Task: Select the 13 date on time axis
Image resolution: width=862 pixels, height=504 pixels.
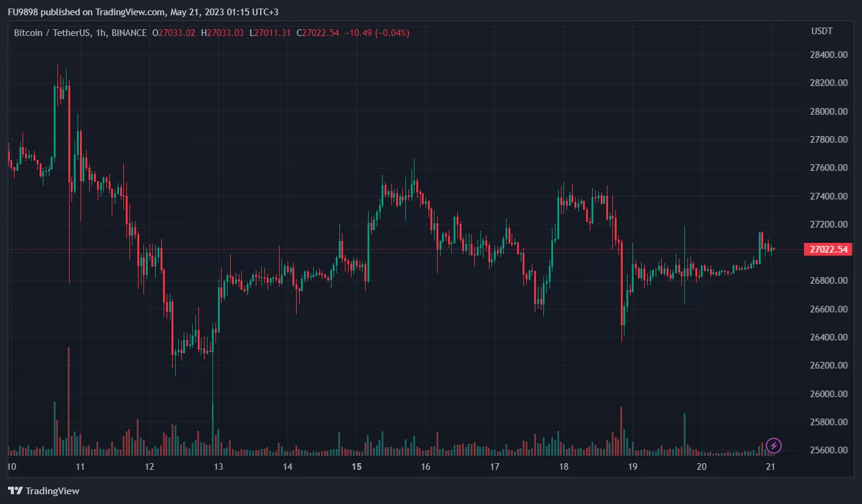Action: pyautogui.click(x=219, y=467)
